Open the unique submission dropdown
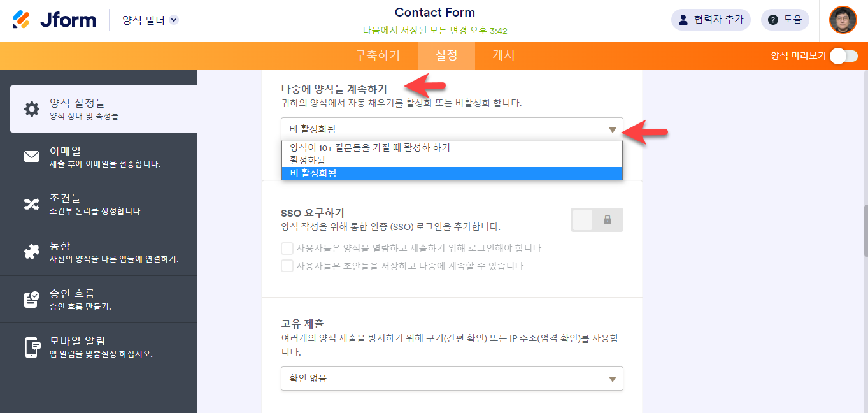 pyautogui.click(x=452, y=379)
